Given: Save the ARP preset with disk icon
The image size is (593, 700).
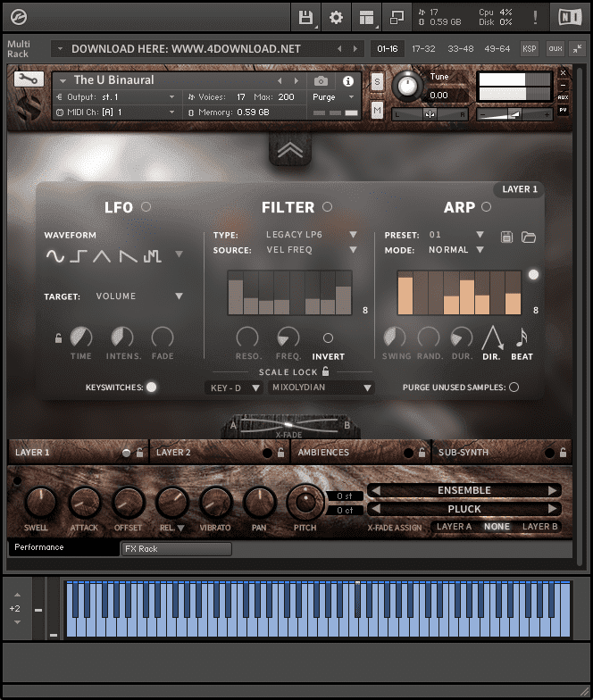Looking at the screenshot, I should [x=506, y=237].
